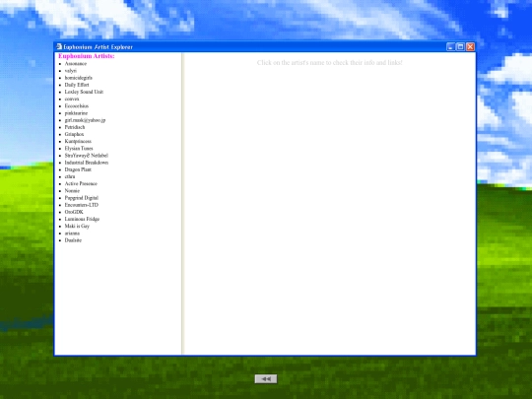
Task: Open the convex artist entry
Action: point(72,100)
